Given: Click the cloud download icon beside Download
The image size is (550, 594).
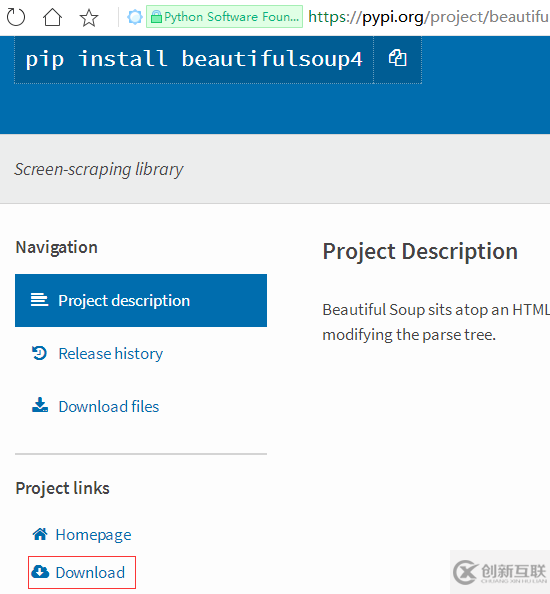Looking at the screenshot, I should click(40, 572).
